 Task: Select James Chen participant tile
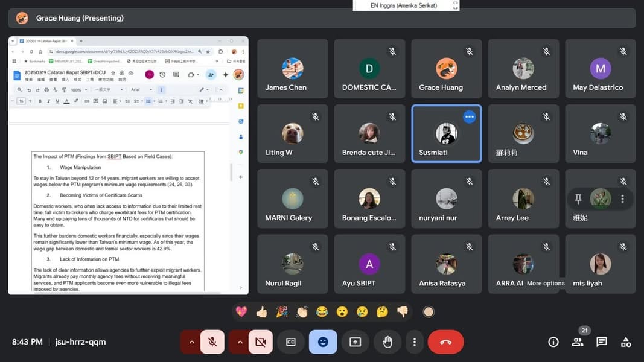pyautogui.click(x=293, y=69)
